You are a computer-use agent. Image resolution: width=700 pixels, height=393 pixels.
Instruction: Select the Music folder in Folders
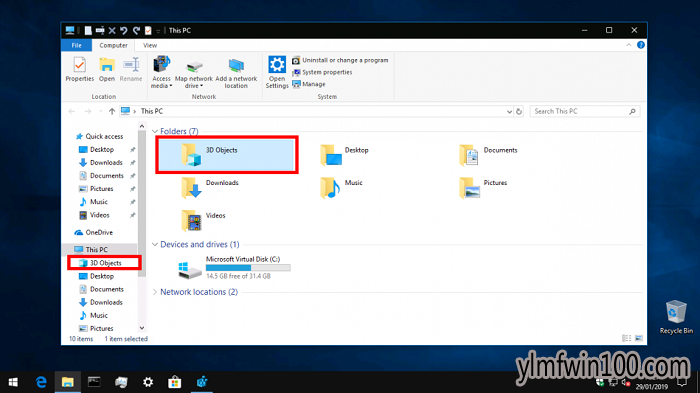(x=342, y=188)
